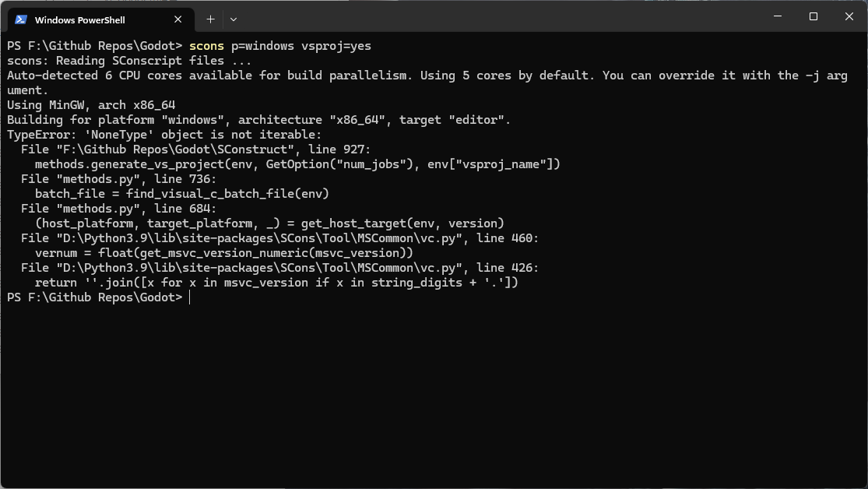Image resolution: width=868 pixels, height=489 pixels.
Task: Click the X to close the PowerShell tab
Action: [x=177, y=19]
